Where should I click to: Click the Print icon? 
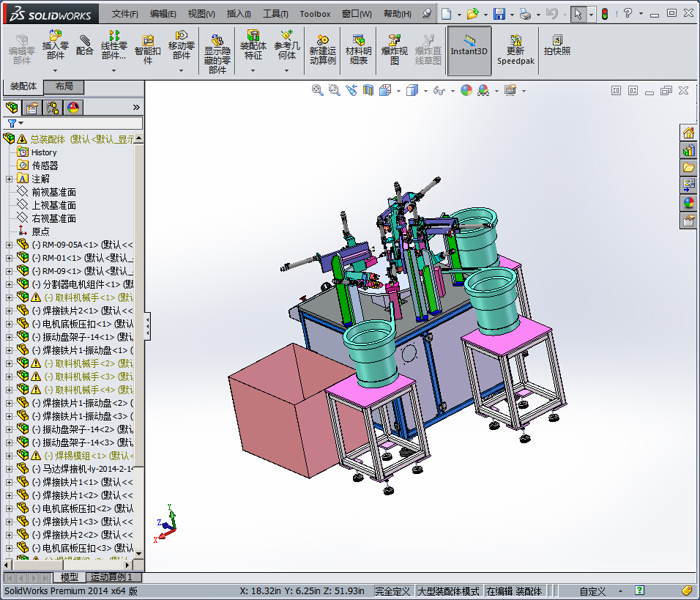click(526, 14)
